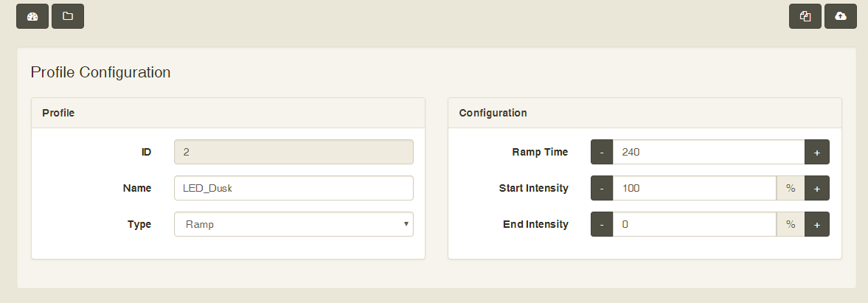Image resolution: width=868 pixels, height=303 pixels.
Task: Increase Start Intensity with plus button
Action: point(817,188)
